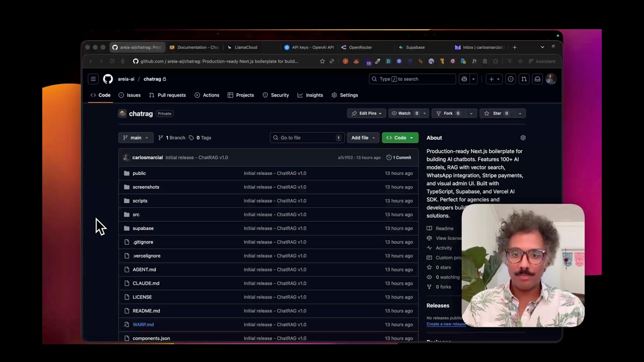Open the Copilot icon in header
The image size is (644, 362).
[464, 79]
